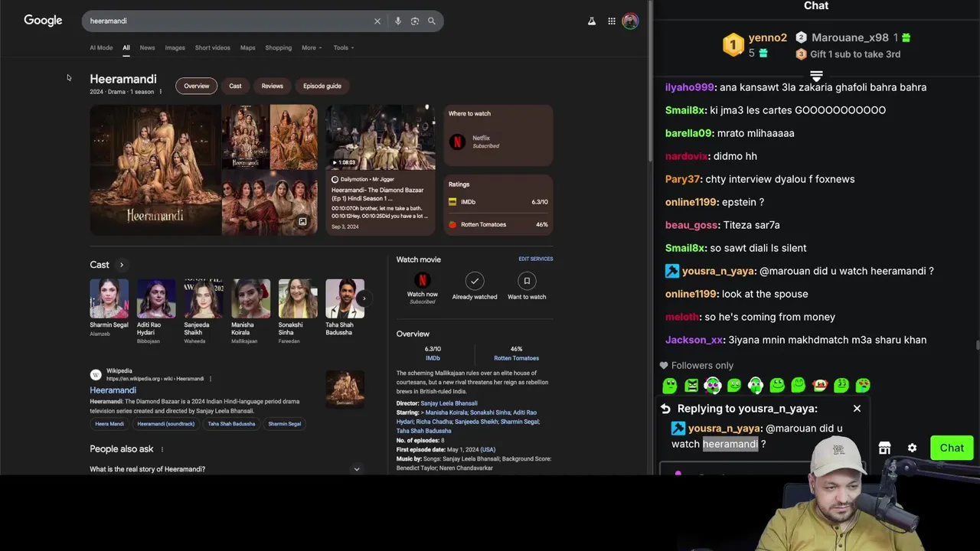Open Aditi Rao Hydari cast photo
The image size is (980, 551).
click(156, 298)
